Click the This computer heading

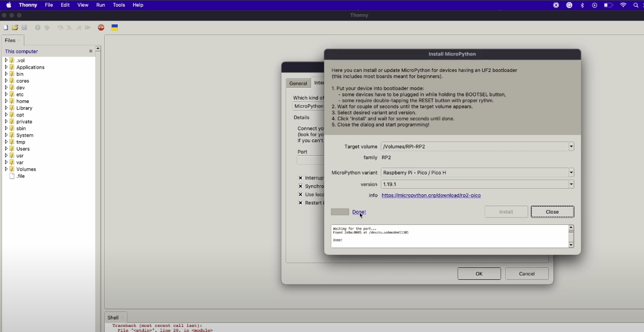point(22,52)
